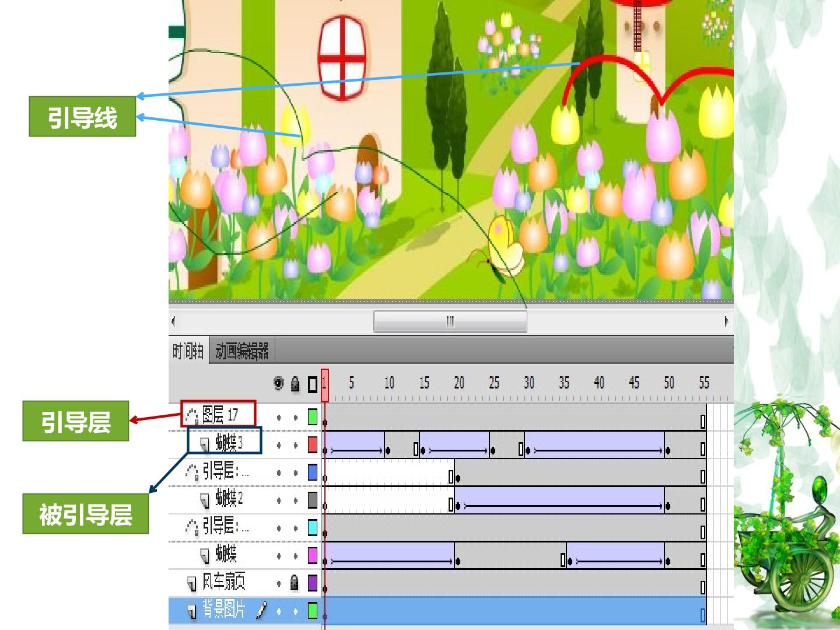Click the eye show/hide all layers icon
Viewport: 840px width, 630px height.
(x=279, y=384)
